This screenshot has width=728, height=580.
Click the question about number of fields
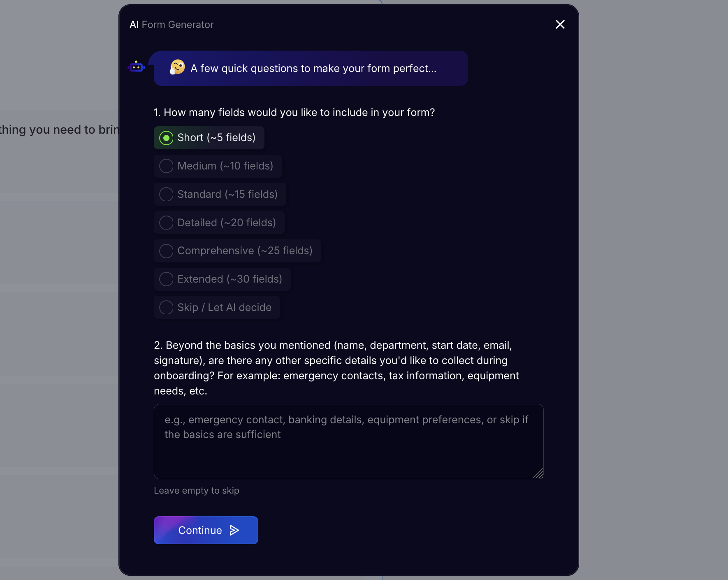point(294,113)
